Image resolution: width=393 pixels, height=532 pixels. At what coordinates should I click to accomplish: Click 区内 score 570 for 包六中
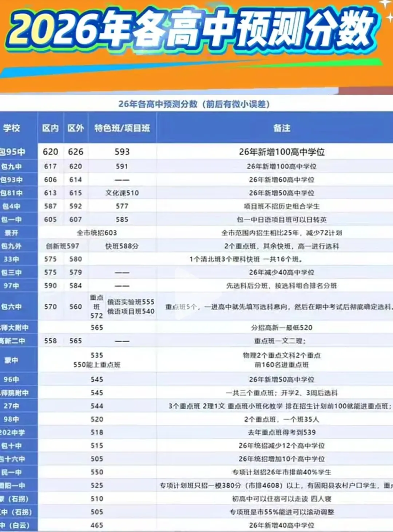[50, 307]
